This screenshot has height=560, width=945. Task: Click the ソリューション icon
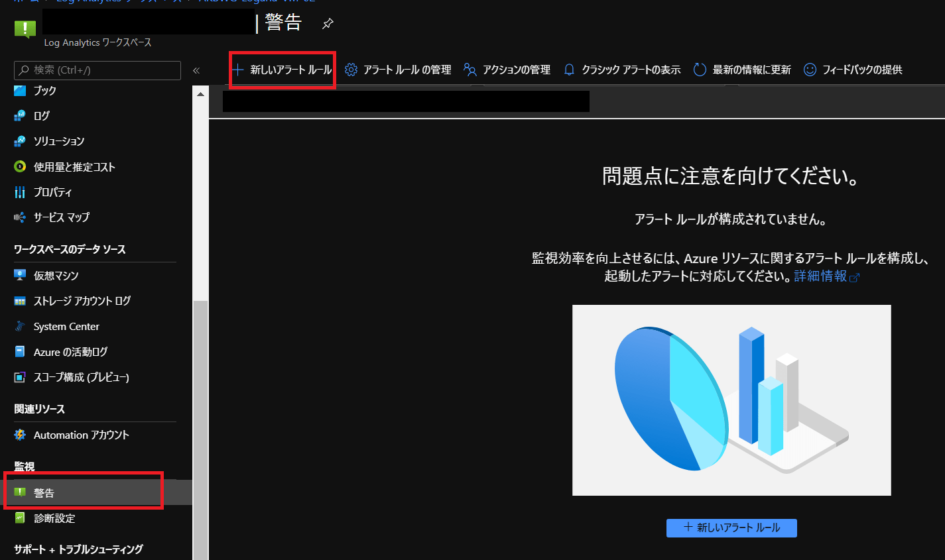click(x=20, y=141)
